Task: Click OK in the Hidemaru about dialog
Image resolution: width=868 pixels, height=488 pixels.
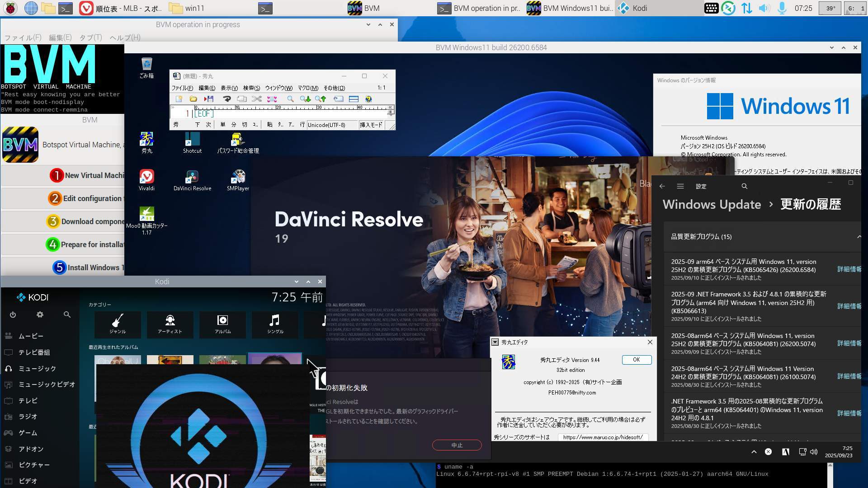Action: click(x=636, y=360)
